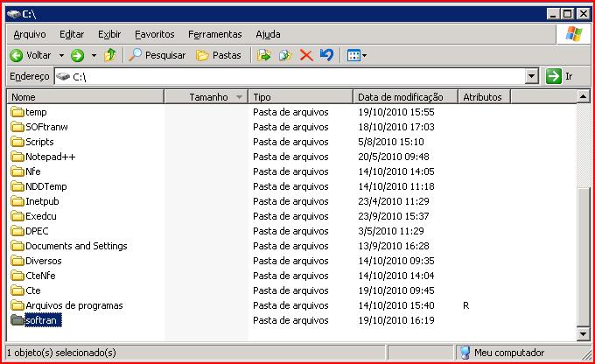The width and height of the screenshot is (595, 364).
Task: Open the Editar menu
Action: point(72,34)
